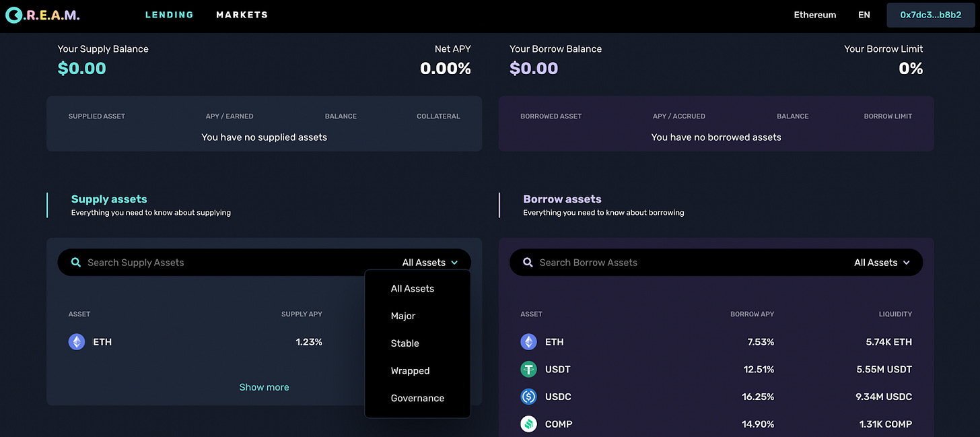Image resolution: width=980 pixels, height=437 pixels.
Task: Click the 14.90% borrow APY value
Action: coord(758,424)
